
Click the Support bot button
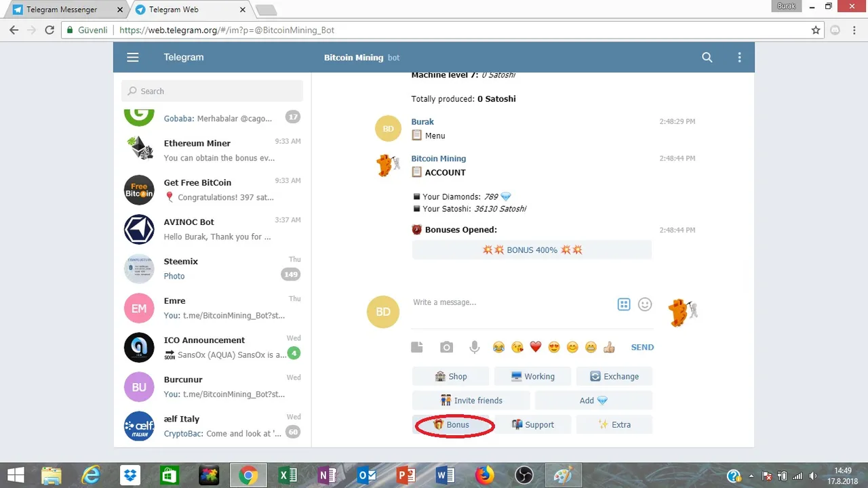pyautogui.click(x=532, y=424)
